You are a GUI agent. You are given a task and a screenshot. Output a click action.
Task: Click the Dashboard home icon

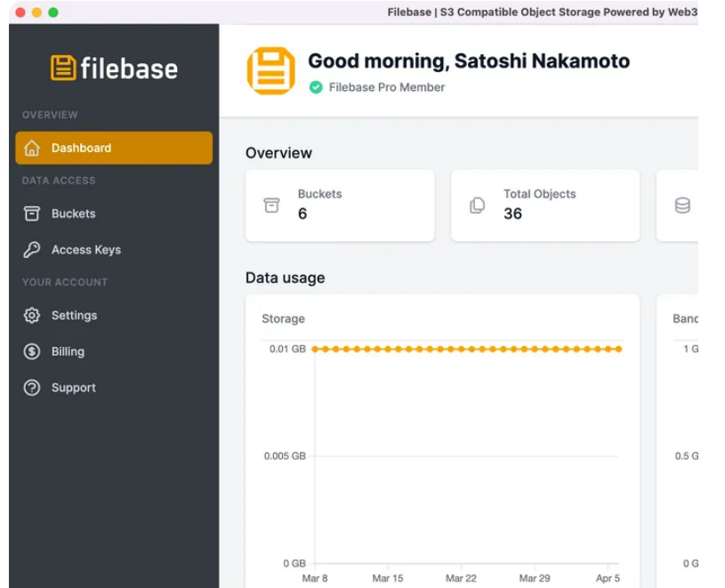point(32,149)
